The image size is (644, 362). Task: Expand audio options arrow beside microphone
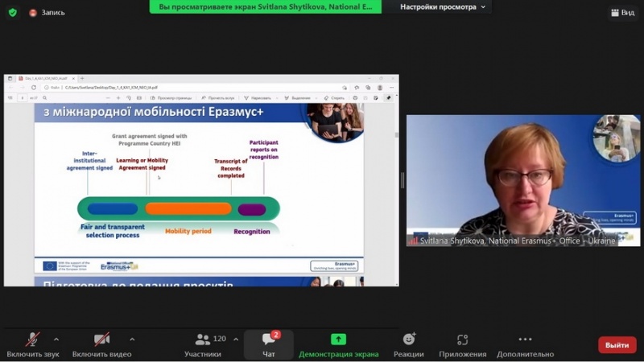point(56,339)
